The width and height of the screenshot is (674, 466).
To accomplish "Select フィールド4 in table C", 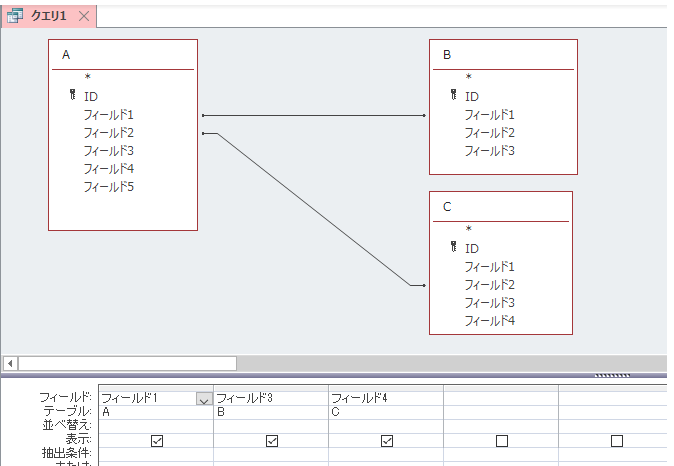I will point(489,321).
